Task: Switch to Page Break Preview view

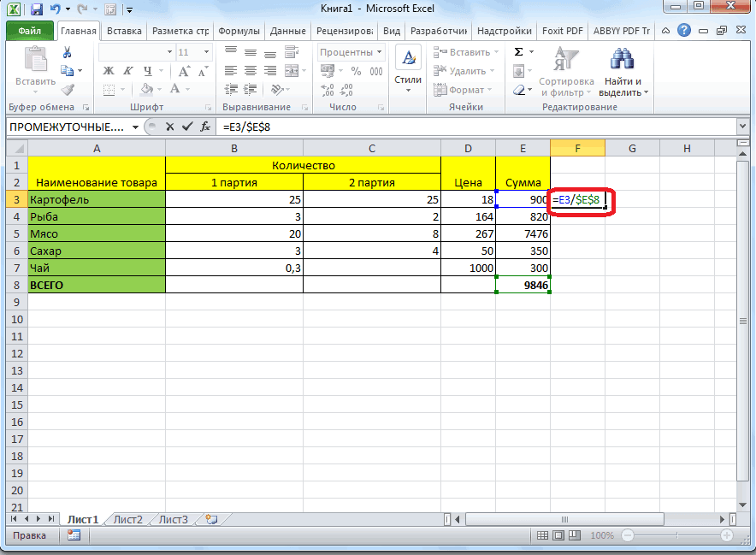Action: coord(576,535)
